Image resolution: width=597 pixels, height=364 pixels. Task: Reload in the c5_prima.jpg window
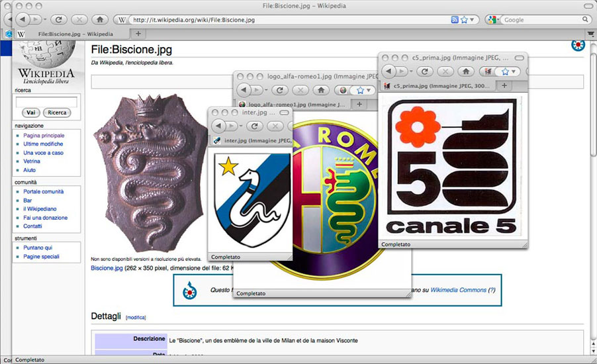(424, 71)
